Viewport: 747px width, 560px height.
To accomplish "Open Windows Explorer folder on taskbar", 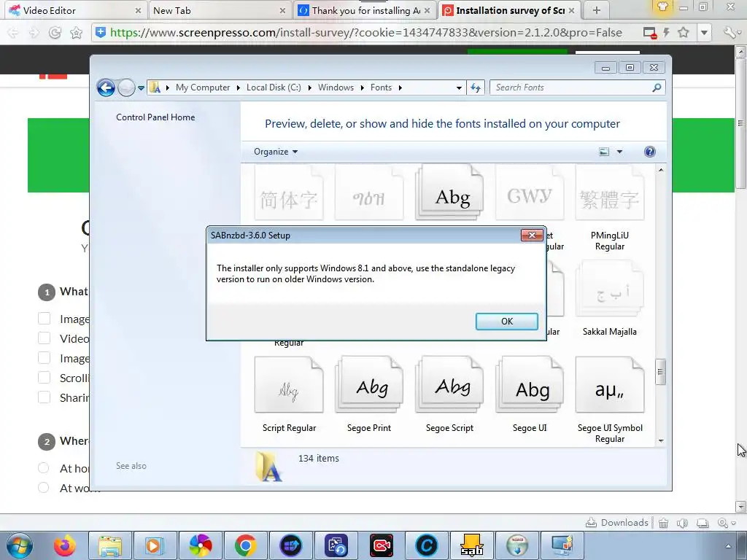I will [110, 545].
